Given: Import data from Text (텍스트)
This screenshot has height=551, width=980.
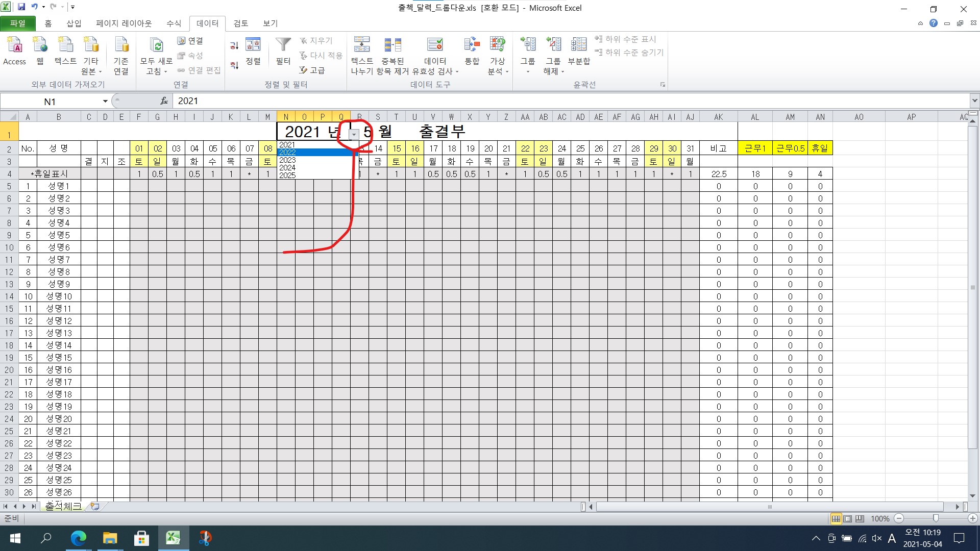Looking at the screenshot, I should tap(65, 51).
